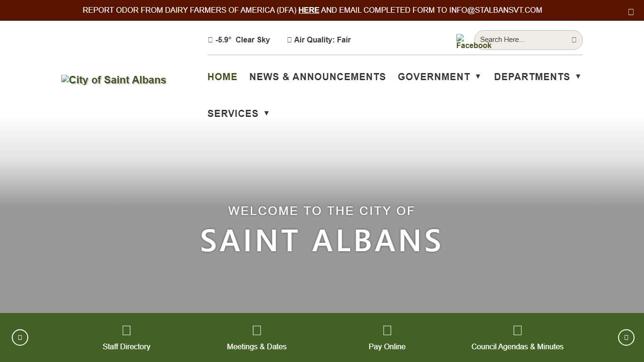Click the Council Agendas & Minutes icon

(517, 330)
